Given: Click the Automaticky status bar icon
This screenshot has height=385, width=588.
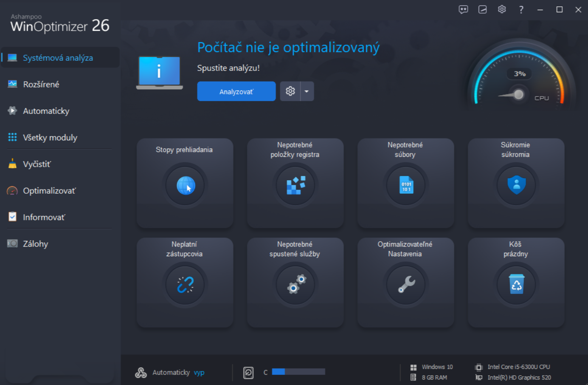Looking at the screenshot, I should coord(141,373).
